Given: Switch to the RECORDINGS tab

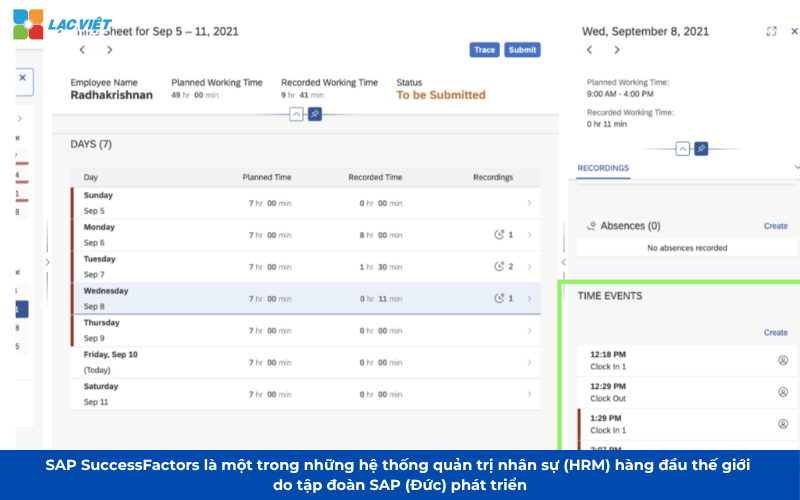Looking at the screenshot, I should 603,168.
